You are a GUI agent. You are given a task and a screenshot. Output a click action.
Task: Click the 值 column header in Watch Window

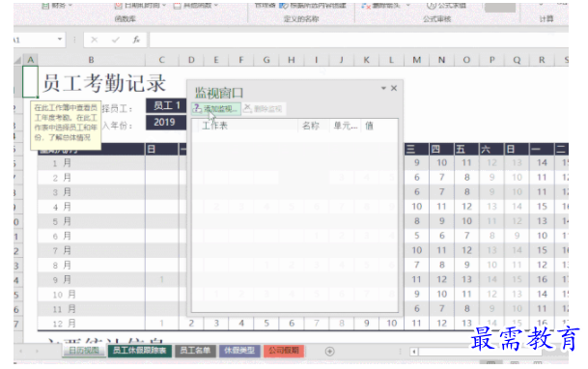click(370, 126)
